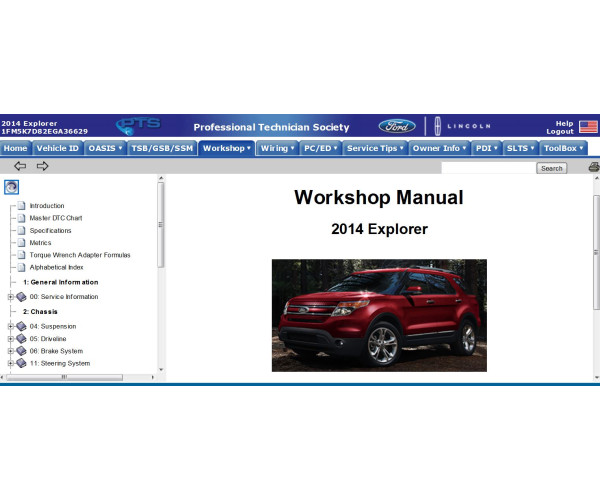Click the book icon for 11: Steering System
Image resolution: width=600 pixels, height=500 pixels.
coord(21,363)
